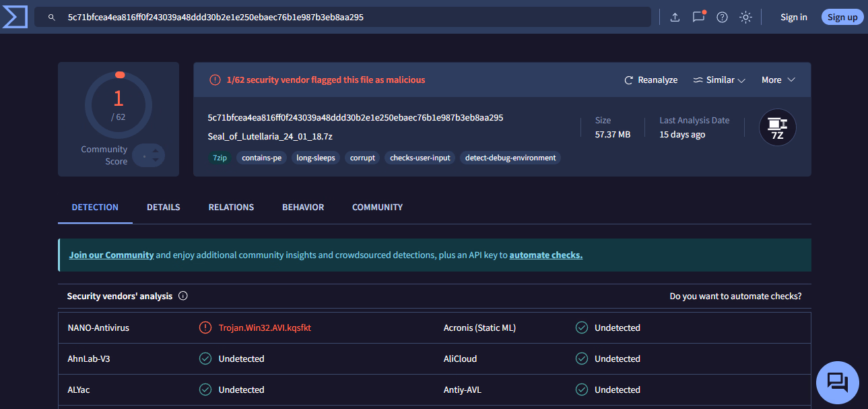Image resolution: width=868 pixels, height=409 pixels.
Task: Click the VirusTotal logo icon
Action: [x=14, y=17]
